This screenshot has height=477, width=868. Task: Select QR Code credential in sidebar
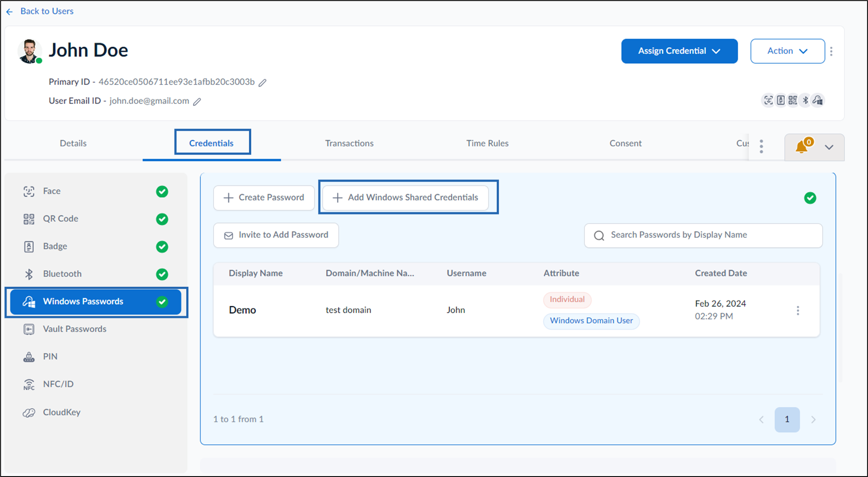96,219
